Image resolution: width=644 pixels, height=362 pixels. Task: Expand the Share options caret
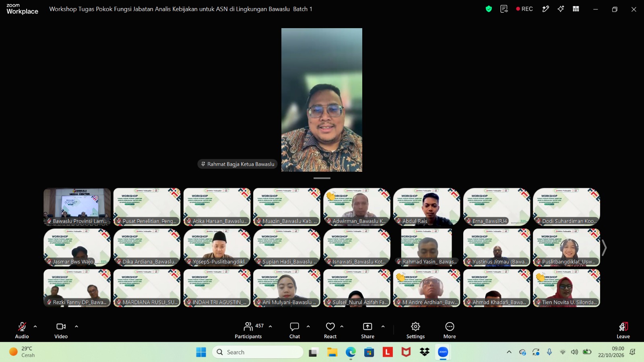click(x=383, y=327)
